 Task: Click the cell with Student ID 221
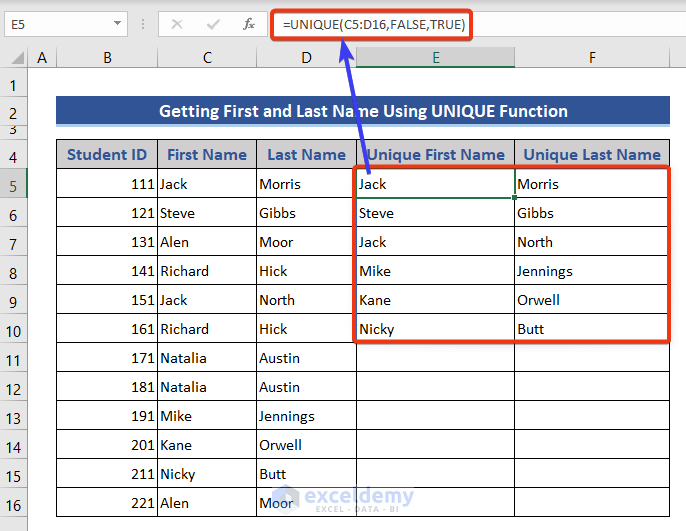click(107, 503)
